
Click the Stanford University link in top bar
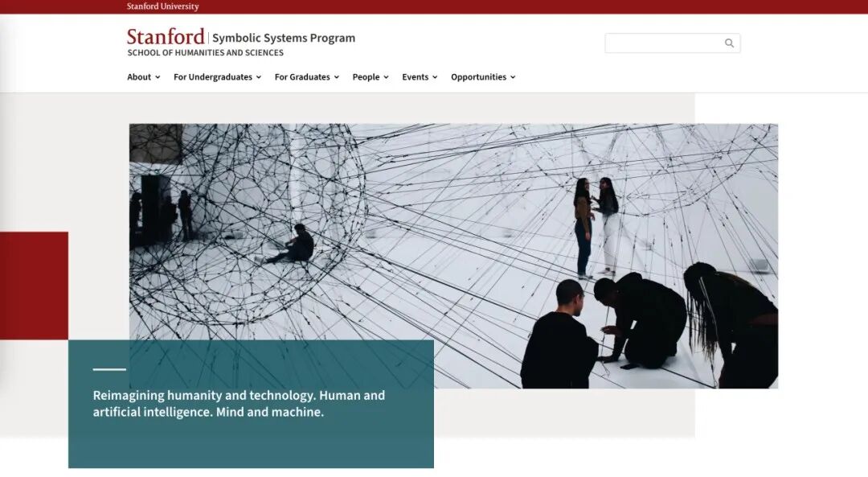point(162,6)
